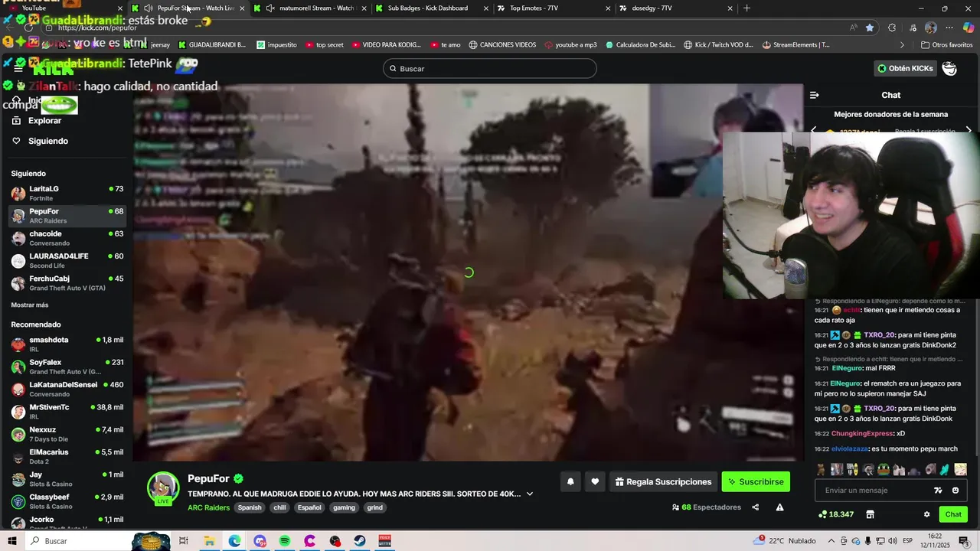Open the Siguiendo sidebar link

tap(48, 141)
